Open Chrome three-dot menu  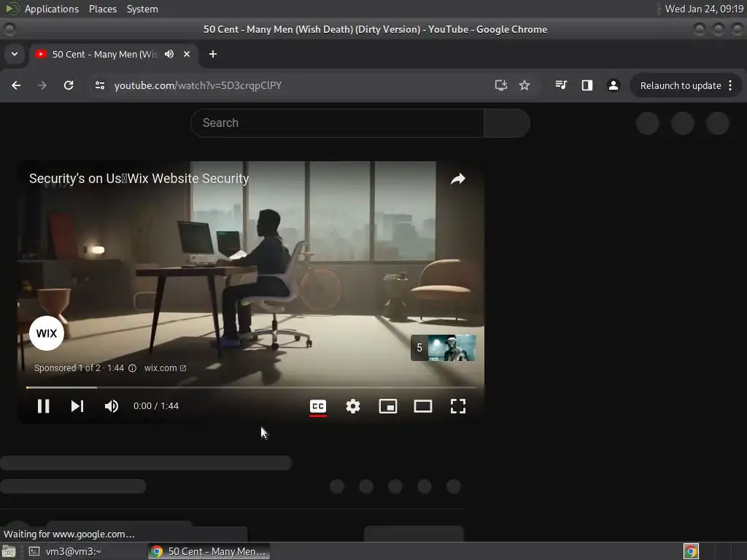tap(730, 86)
